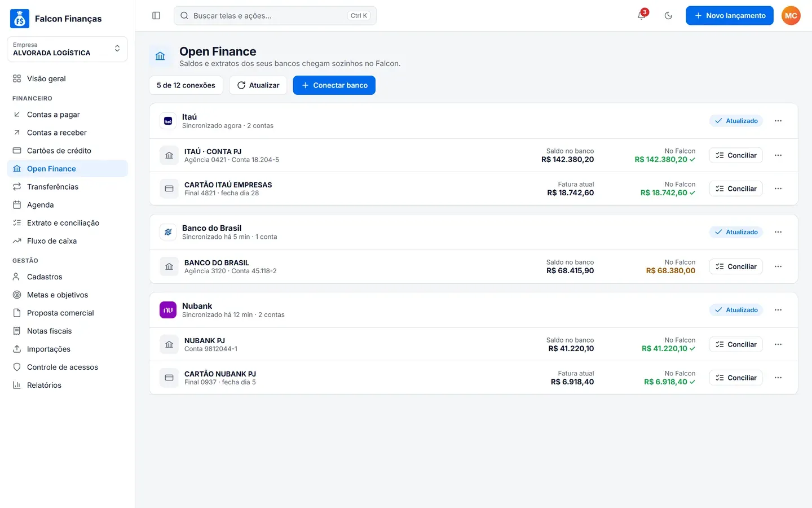Image resolution: width=812 pixels, height=508 pixels.
Task: Open Transferências page
Action: tap(67, 187)
